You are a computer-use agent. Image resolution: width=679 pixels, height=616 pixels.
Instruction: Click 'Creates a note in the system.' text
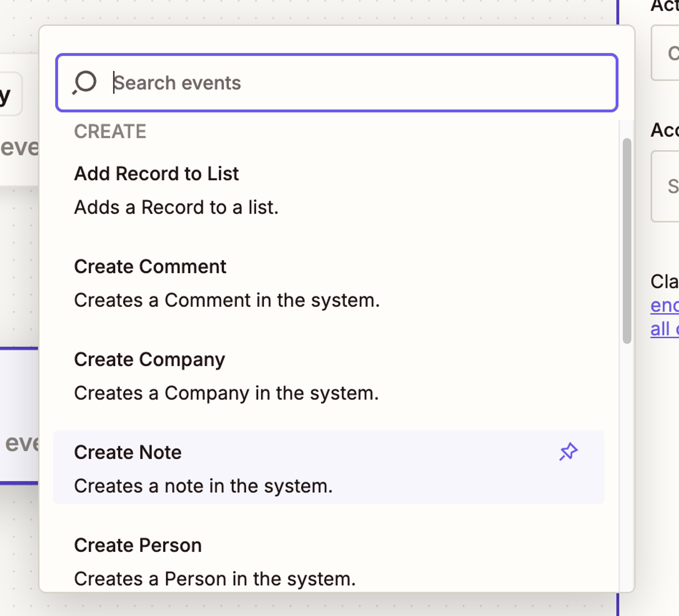[x=203, y=486]
